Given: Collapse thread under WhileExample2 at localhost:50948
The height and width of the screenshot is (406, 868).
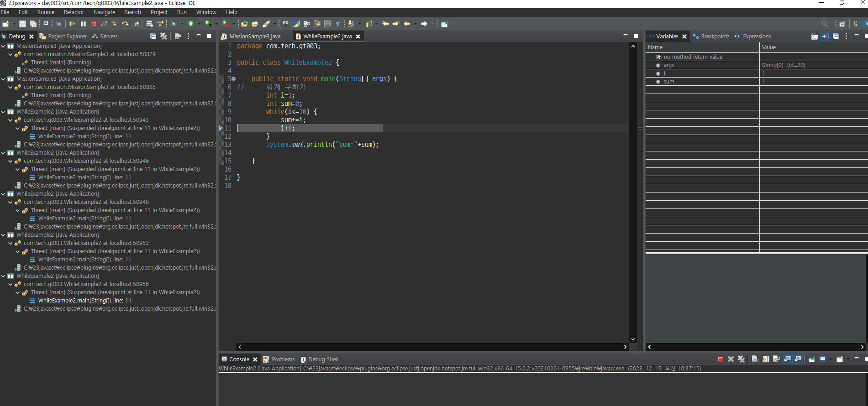Looking at the screenshot, I should click(x=18, y=210).
